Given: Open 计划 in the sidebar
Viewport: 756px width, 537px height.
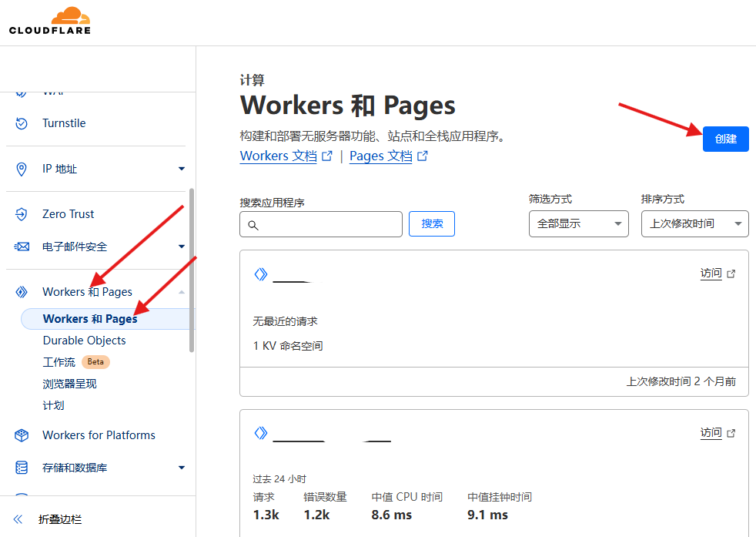Looking at the screenshot, I should click(54, 406).
